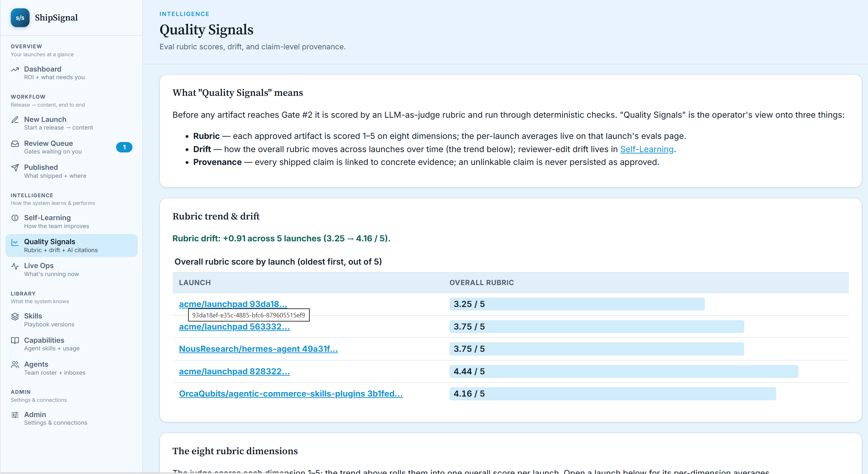Select Quality Signals in the sidebar
This screenshot has height=474, width=868.
point(72,246)
